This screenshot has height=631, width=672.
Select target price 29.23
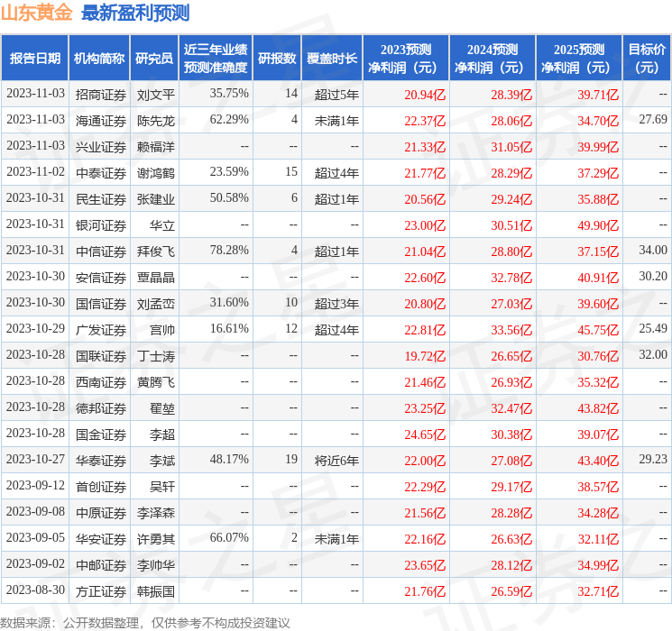tap(653, 459)
